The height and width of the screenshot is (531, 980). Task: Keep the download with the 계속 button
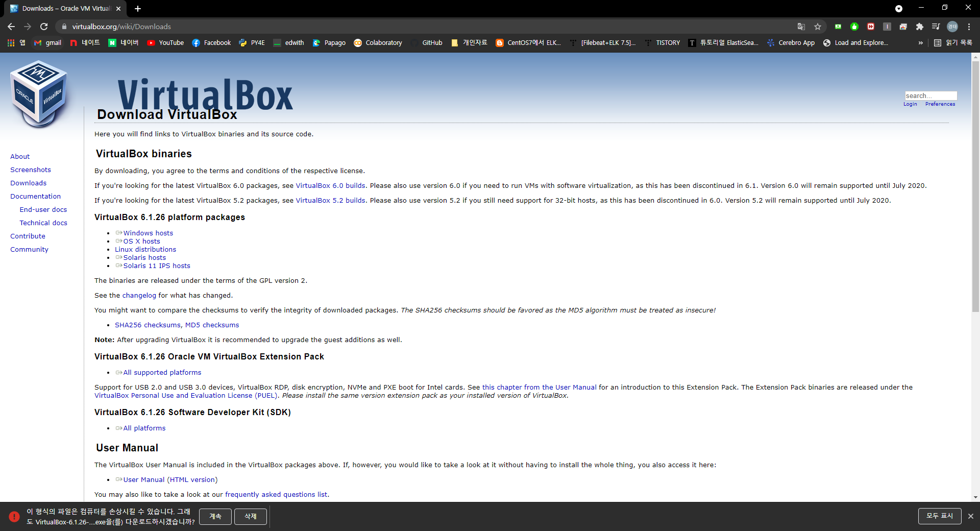(215, 517)
